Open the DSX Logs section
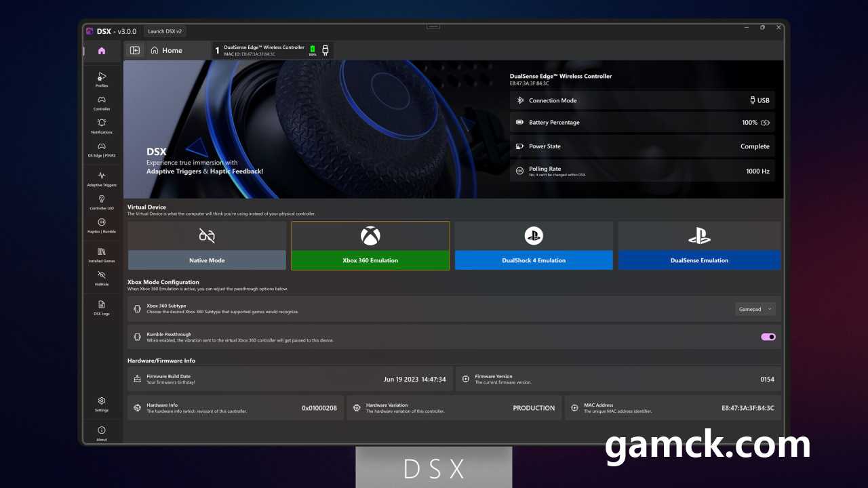The image size is (868, 488). 102,308
